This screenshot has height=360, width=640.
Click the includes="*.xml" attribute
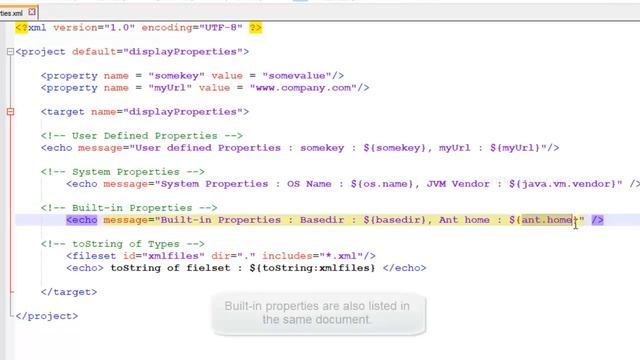pos(312,256)
